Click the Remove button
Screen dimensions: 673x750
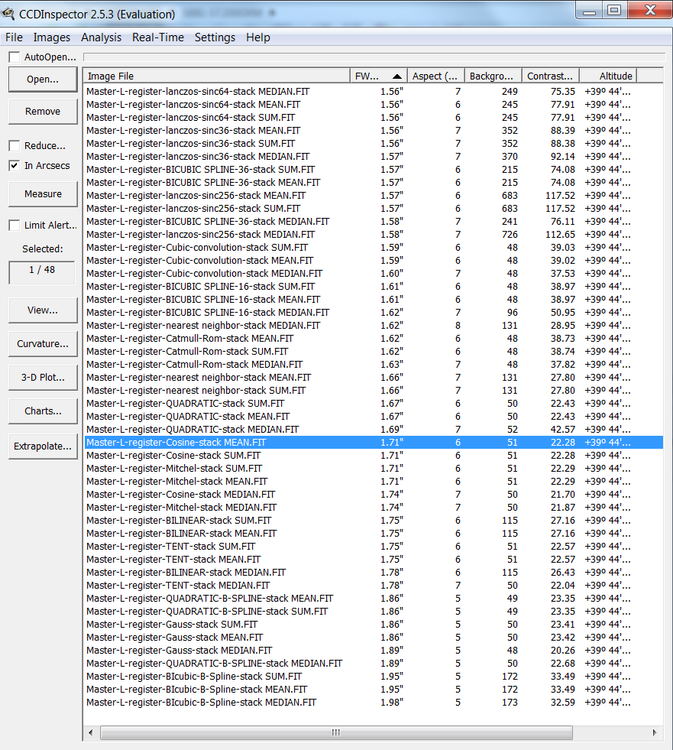[43, 112]
